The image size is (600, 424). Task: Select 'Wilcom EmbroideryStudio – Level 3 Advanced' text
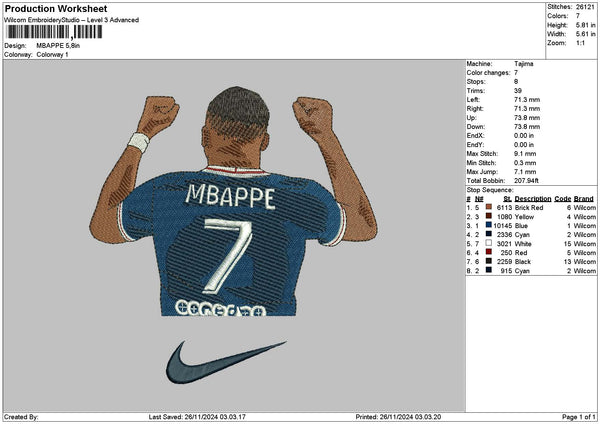(x=72, y=20)
